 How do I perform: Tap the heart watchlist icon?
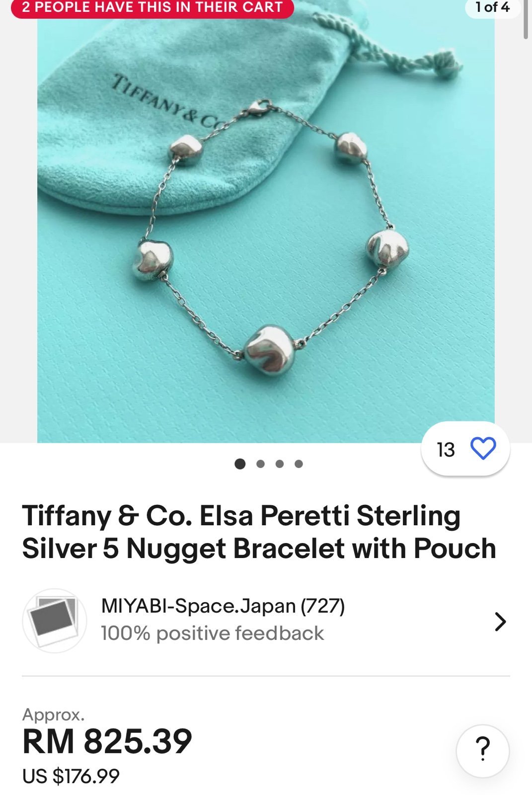(x=483, y=449)
